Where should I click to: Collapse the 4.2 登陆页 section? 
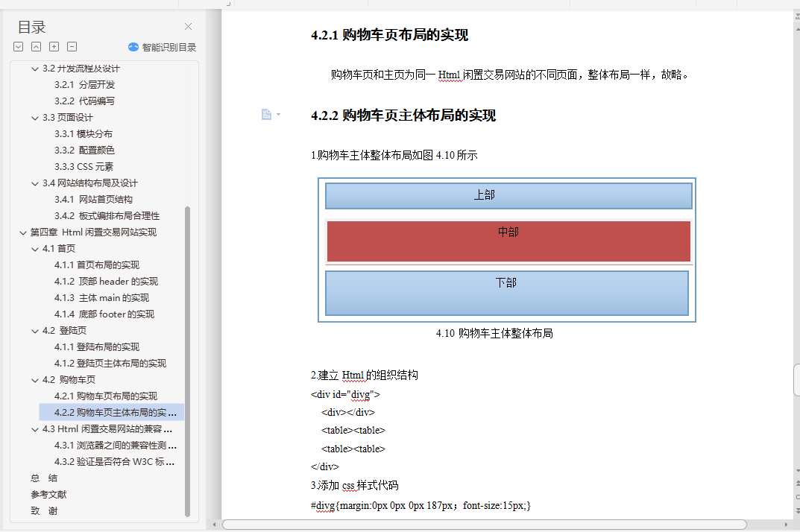coord(35,331)
